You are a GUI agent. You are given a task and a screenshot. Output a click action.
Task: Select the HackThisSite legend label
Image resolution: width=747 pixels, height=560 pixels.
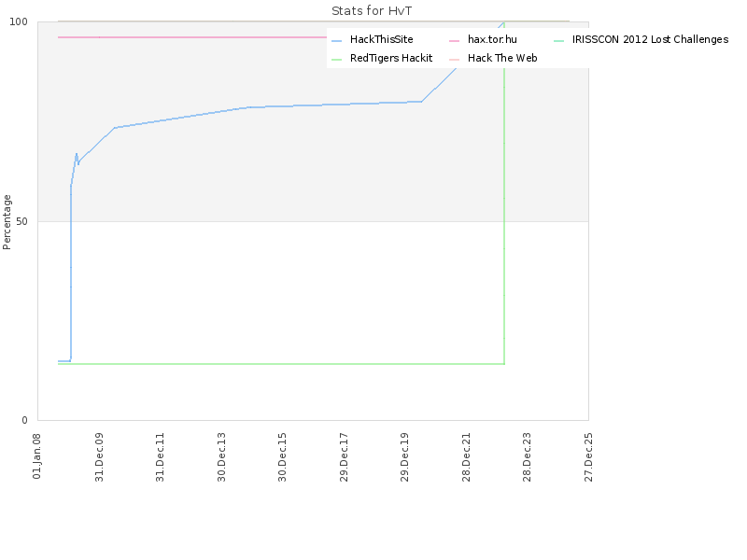click(382, 39)
